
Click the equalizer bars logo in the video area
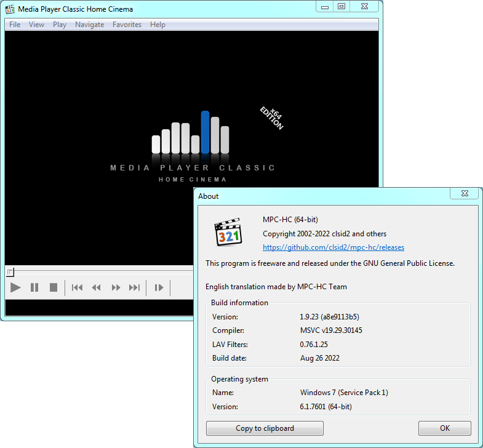[190, 132]
